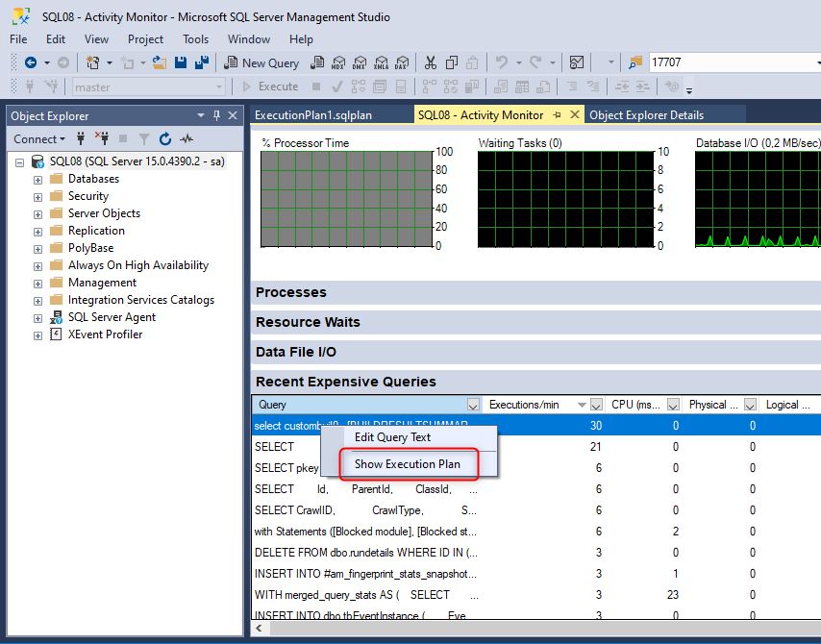
Task: Expand the Replication folder
Action: coord(37,232)
